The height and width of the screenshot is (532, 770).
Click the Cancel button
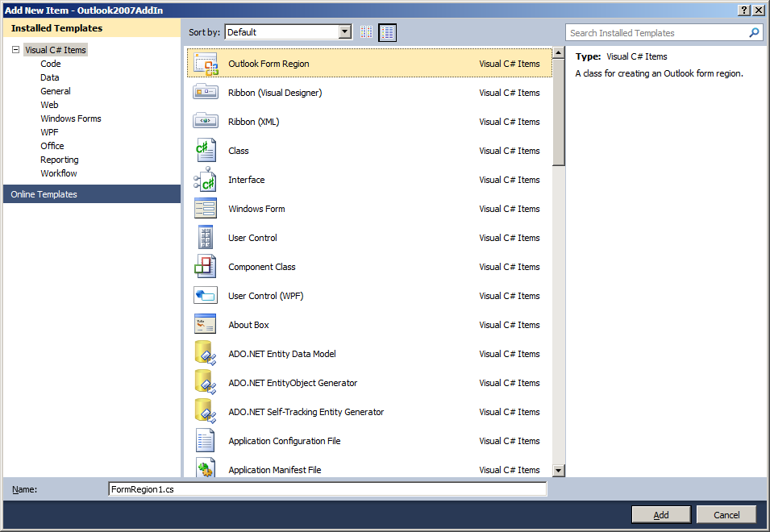pyautogui.click(x=726, y=514)
